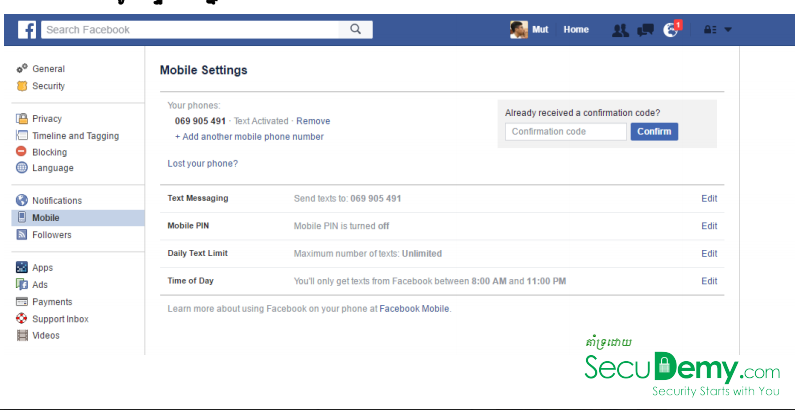Edit the Time of Day setting

click(709, 281)
